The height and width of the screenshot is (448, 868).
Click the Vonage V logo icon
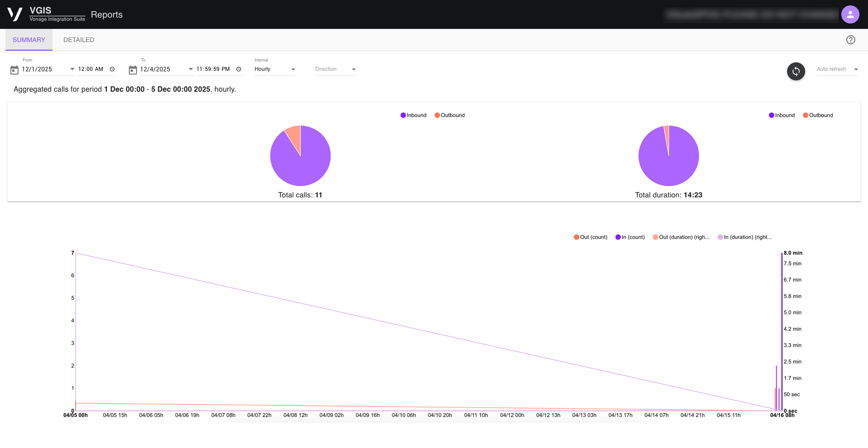[x=15, y=14]
